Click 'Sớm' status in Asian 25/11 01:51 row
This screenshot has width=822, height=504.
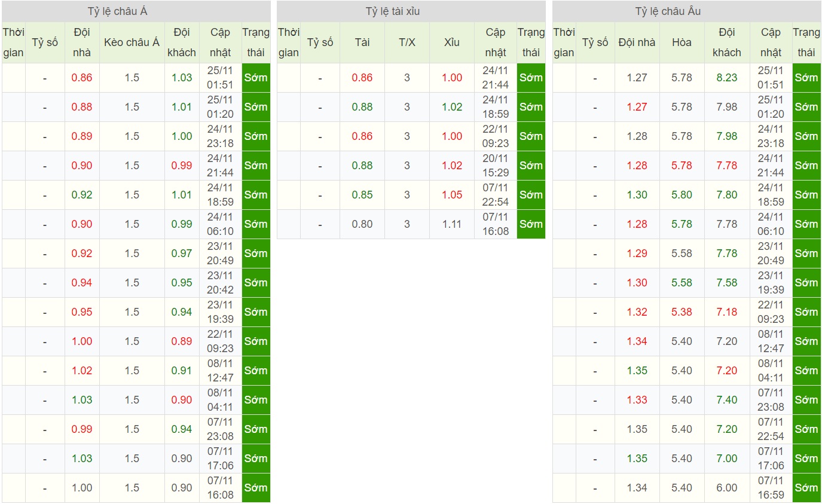[256, 78]
